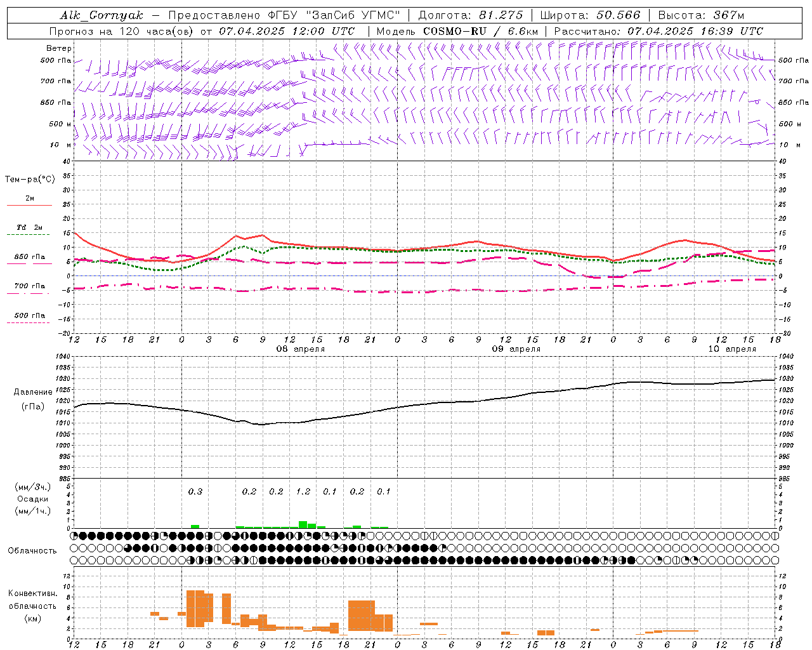
Task: Select the elevation text Высота: 367м
Action: 701,15
